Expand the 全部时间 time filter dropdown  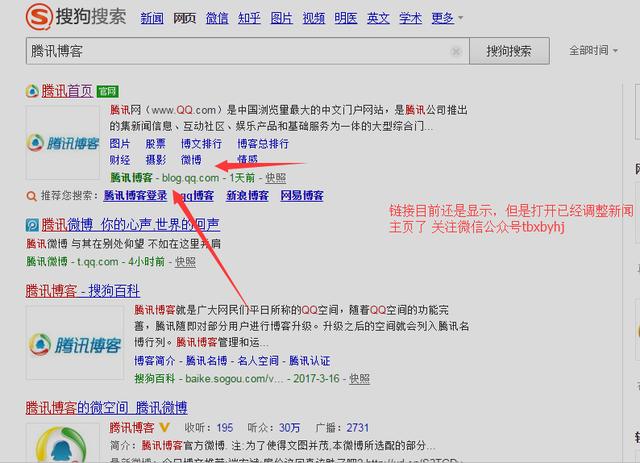592,51
